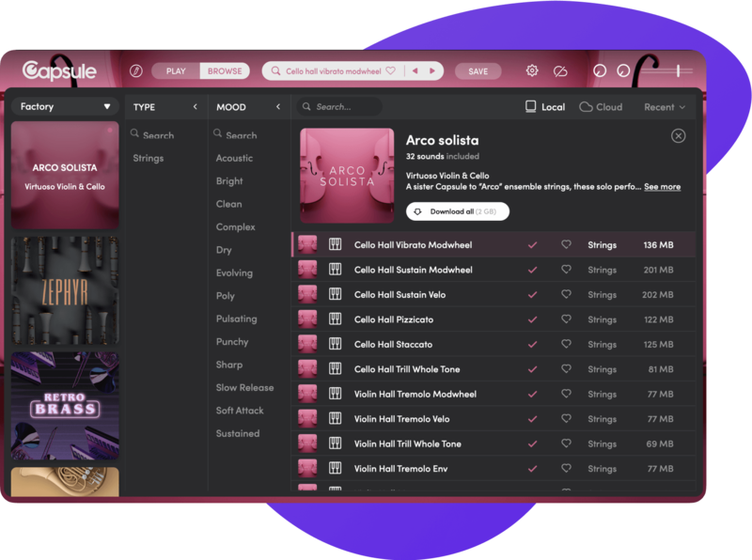This screenshot has width=752, height=560.
Task: Select Violin Hall Tremolo Velo row
Action: 493,418
